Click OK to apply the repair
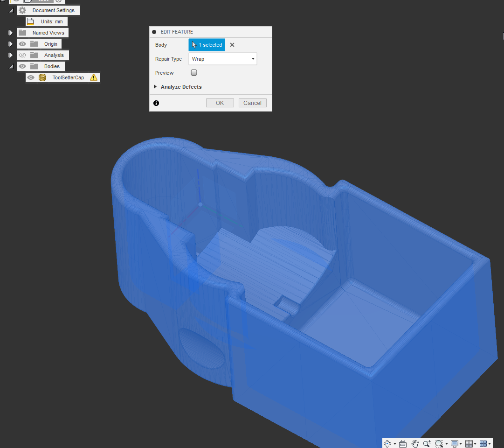Viewport: 504px width, 448px height. pos(220,103)
